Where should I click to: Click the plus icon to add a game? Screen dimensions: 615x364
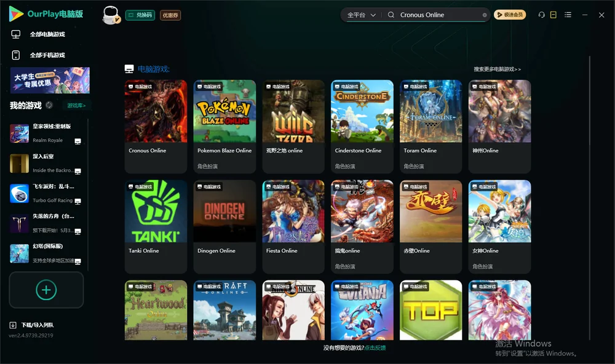(x=46, y=290)
